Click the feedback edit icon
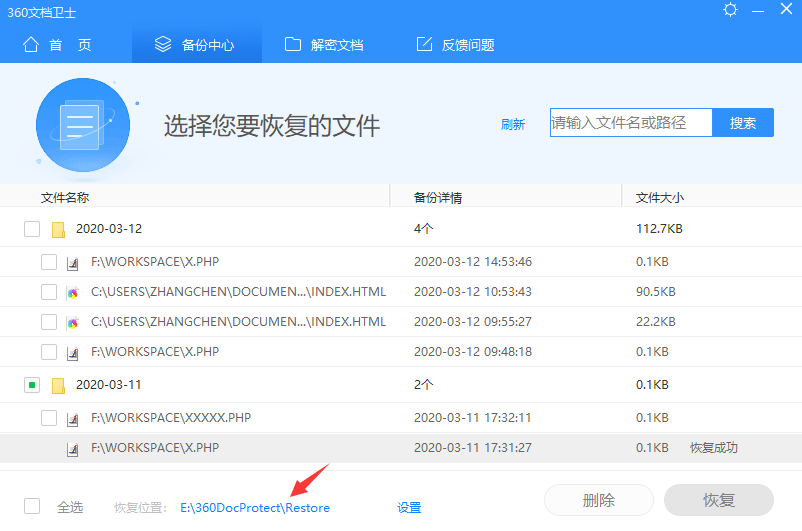The width and height of the screenshot is (802, 531). [x=424, y=45]
